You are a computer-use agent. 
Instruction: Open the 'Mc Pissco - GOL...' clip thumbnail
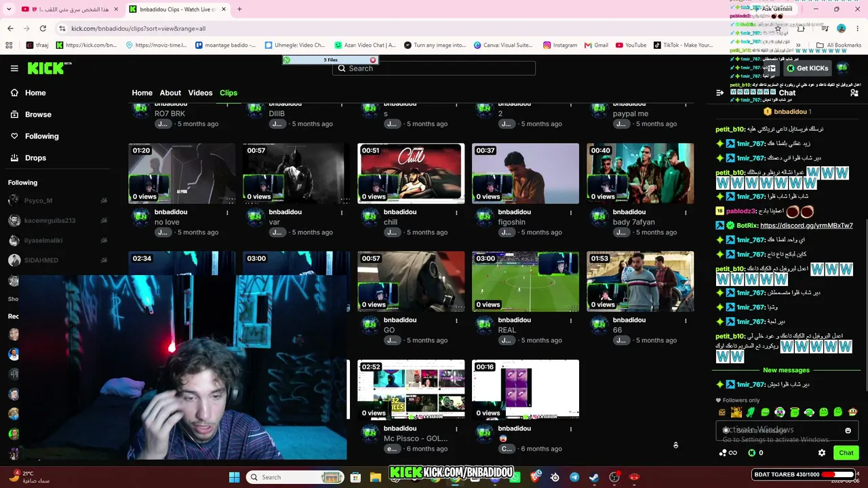[411, 390]
